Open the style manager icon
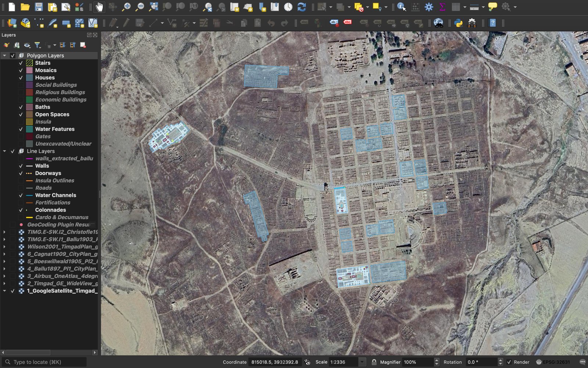Image resolution: width=588 pixels, height=368 pixels. (x=79, y=7)
